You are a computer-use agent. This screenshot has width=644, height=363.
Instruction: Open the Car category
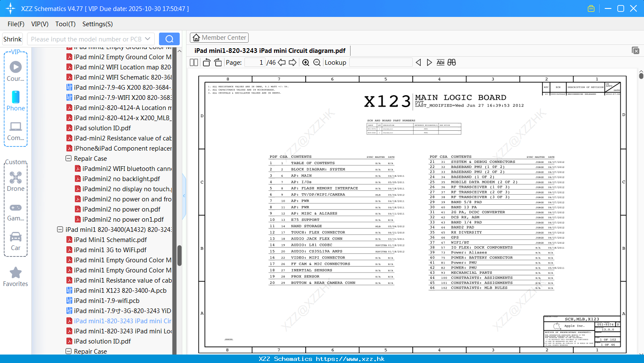point(16,241)
